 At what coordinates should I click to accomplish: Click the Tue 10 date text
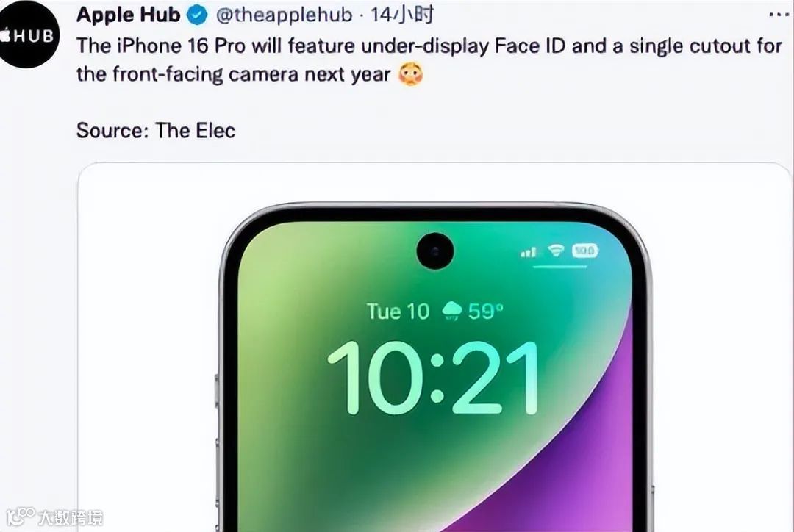point(398,312)
